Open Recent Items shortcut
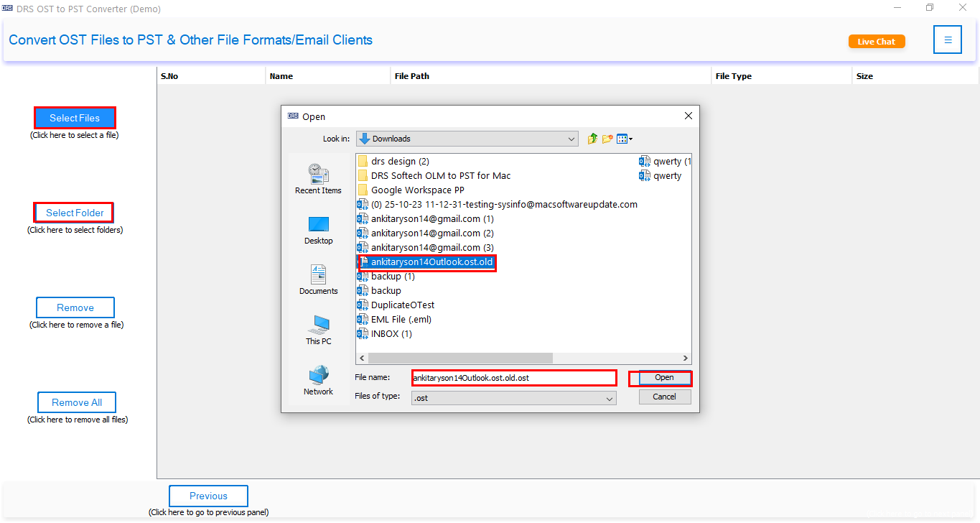 [x=318, y=179]
